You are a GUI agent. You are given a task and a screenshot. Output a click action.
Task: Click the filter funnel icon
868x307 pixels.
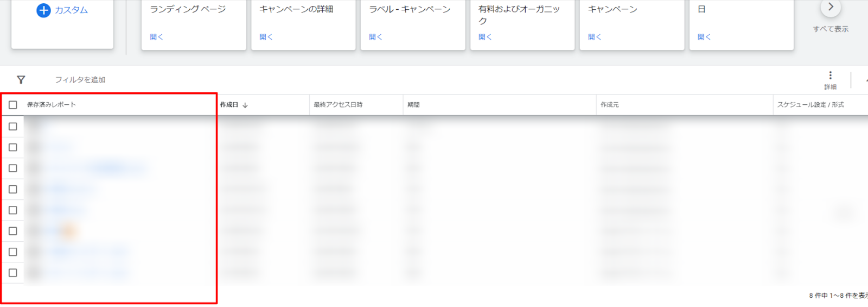[21, 80]
